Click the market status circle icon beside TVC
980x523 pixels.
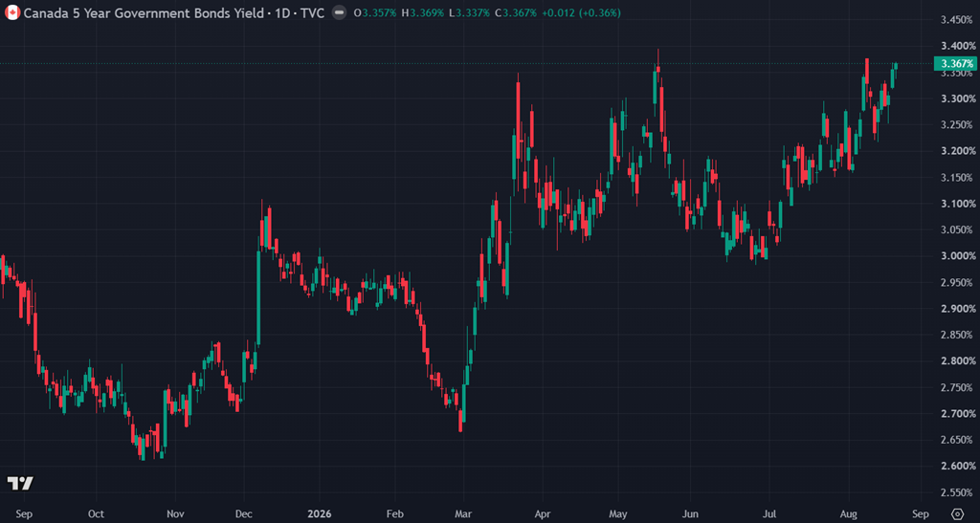339,12
